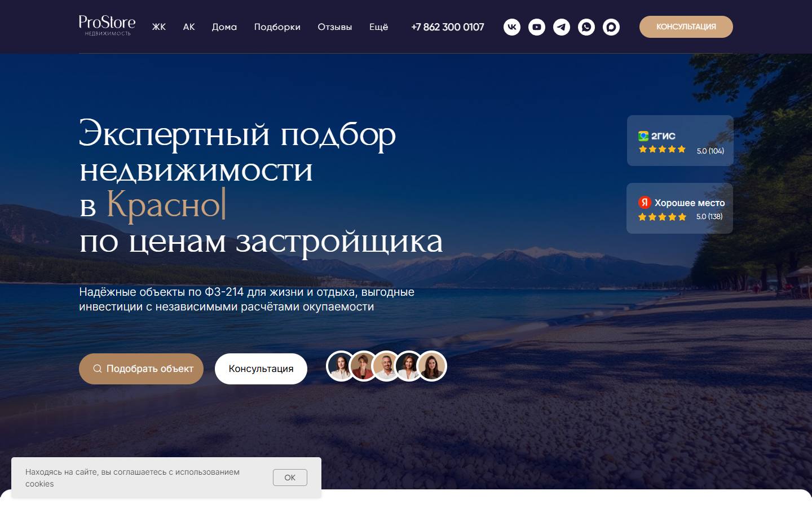Click the Подобрать объект button
Image resolution: width=812 pixels, height=508 pixels.
[x=141, y=369]
